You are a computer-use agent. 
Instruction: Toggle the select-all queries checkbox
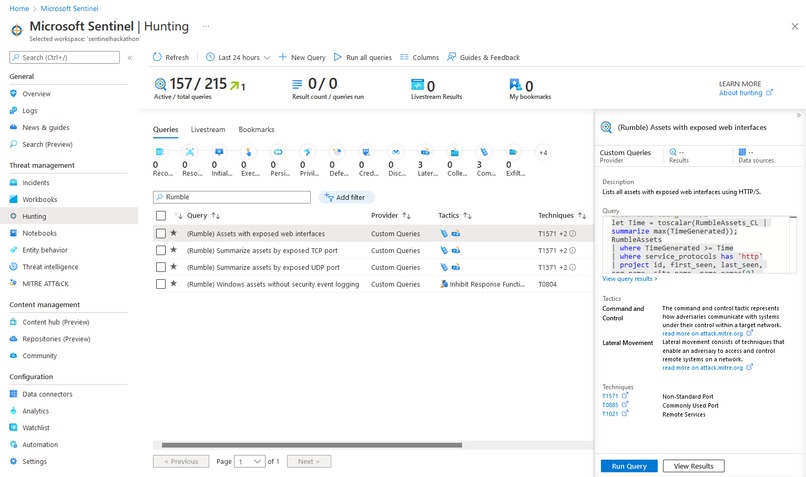coord(161,215)
